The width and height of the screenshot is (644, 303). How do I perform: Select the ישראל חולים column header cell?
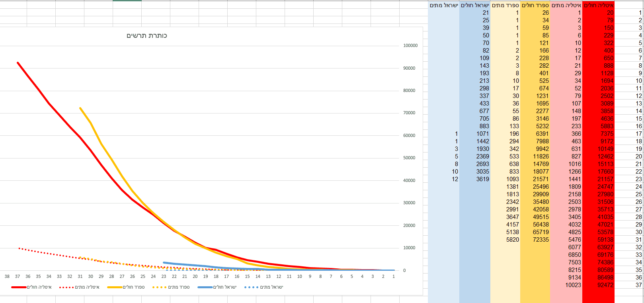click(x=475, y=5)
